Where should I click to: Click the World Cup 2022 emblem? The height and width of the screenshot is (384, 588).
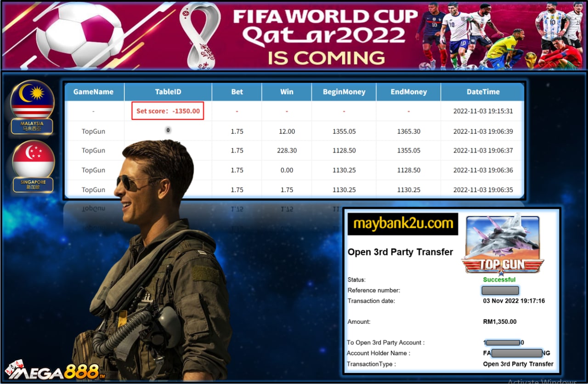click(x=199, y=35)
